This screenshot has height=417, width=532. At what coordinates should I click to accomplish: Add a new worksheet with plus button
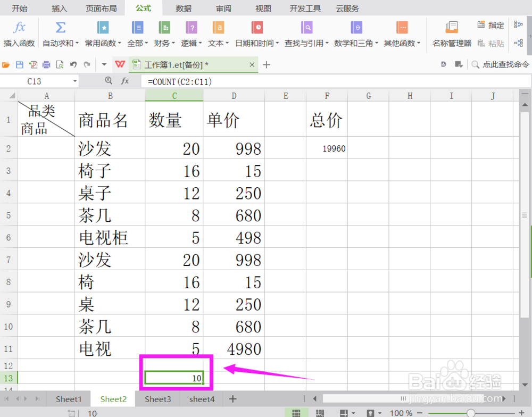click(x=233, y=399)
